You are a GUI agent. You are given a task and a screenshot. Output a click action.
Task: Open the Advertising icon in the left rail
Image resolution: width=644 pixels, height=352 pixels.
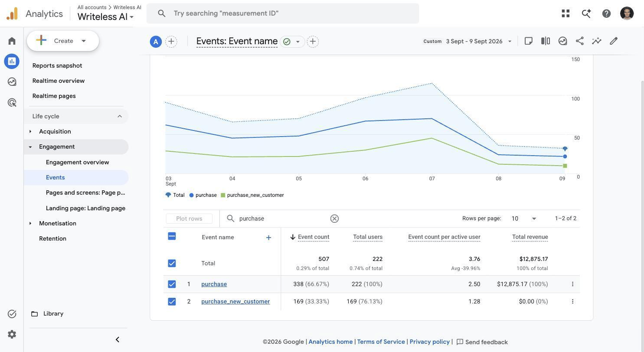[x=12, y=102]
